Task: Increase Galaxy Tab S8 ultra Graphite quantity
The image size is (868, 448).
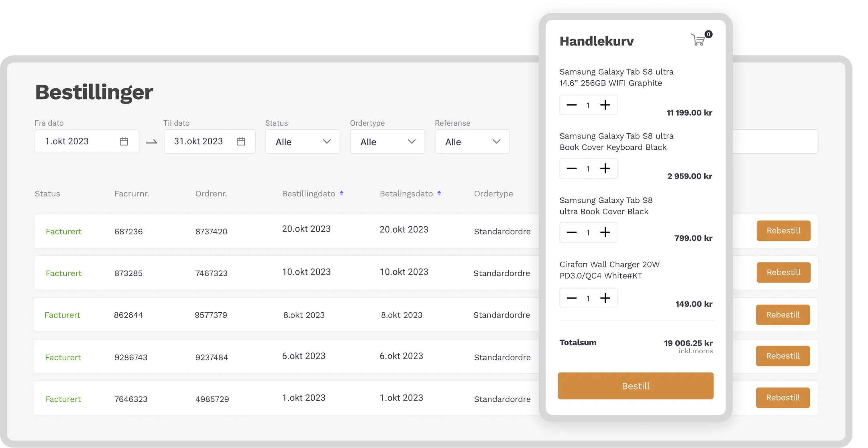Action: [x=605, y=105]
